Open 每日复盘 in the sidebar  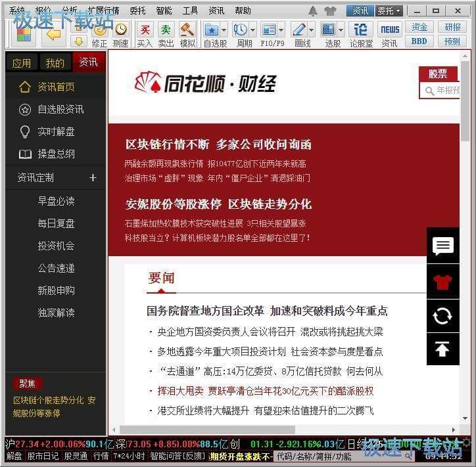(56, 223)
